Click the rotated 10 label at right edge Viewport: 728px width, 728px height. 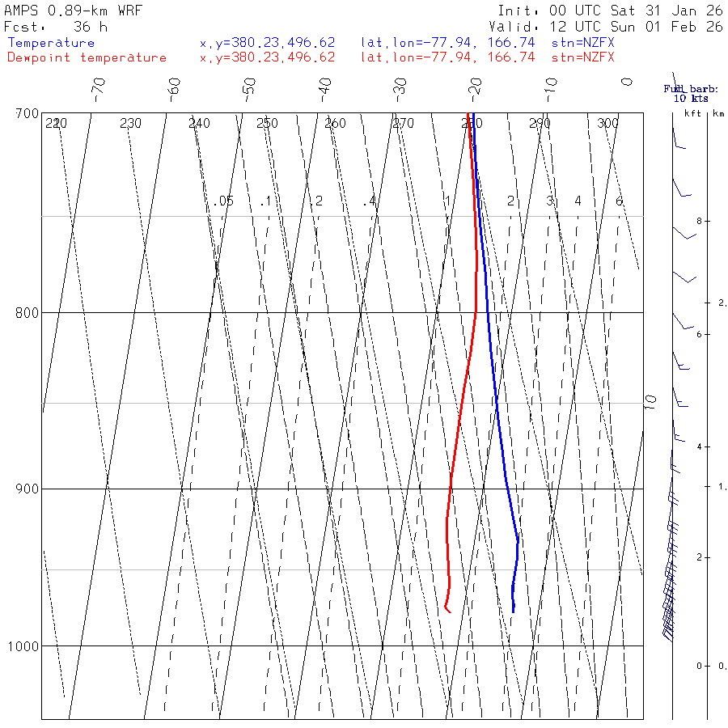point(650,401)
